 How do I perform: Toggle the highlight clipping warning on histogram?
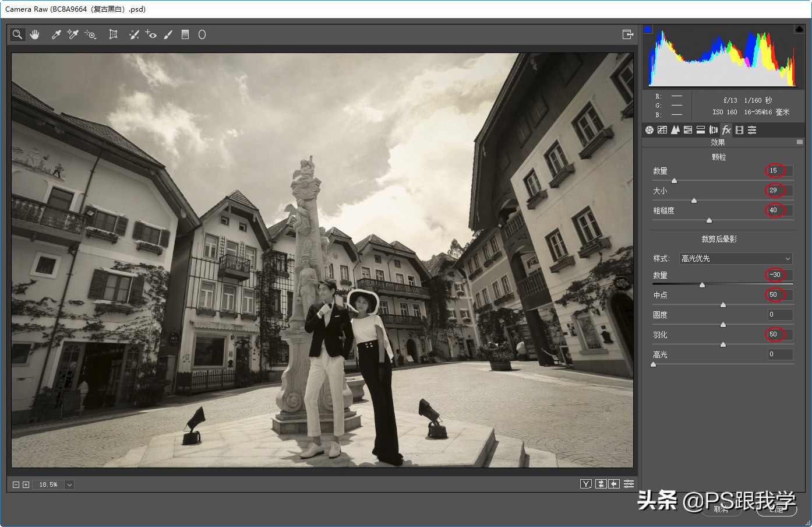[799, 28]
